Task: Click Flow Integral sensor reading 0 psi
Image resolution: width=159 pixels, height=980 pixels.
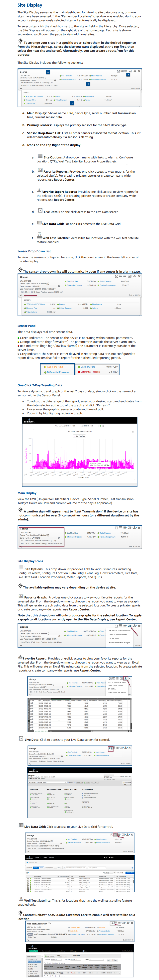Action: point(97,304)
